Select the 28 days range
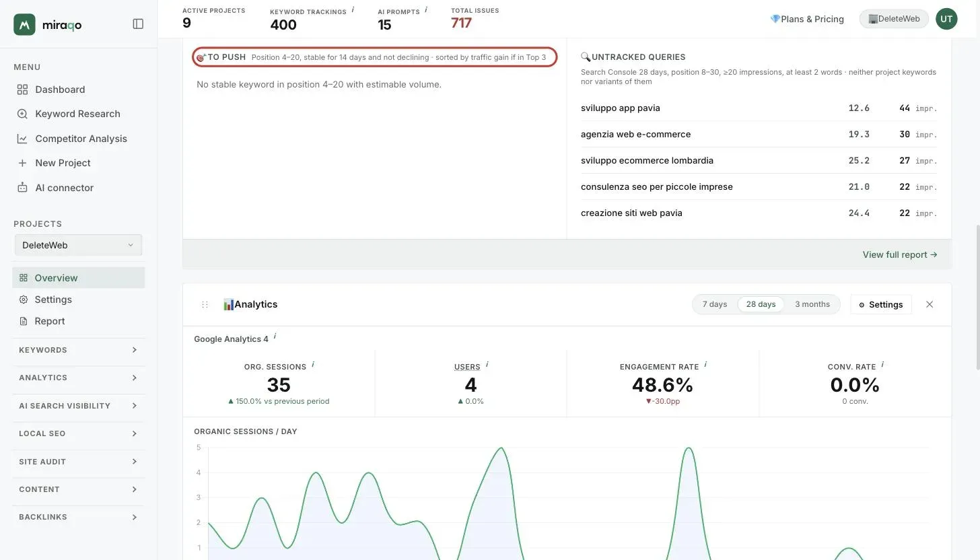980x560 pixels. pyautogui.click(x=761, y=304)
